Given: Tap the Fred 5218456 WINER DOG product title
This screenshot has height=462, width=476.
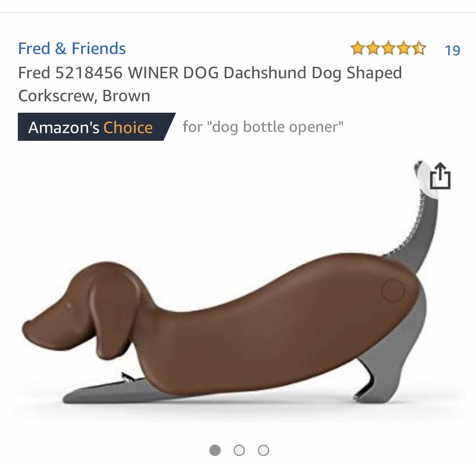Looking at the screenshot, I should point(210,84).
